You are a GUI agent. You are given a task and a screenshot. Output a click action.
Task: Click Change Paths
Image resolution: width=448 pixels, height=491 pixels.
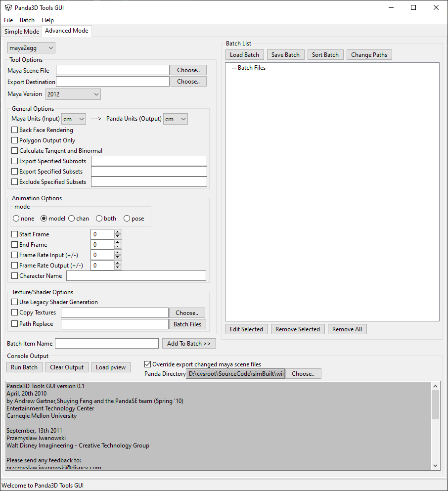click(369, 55)
